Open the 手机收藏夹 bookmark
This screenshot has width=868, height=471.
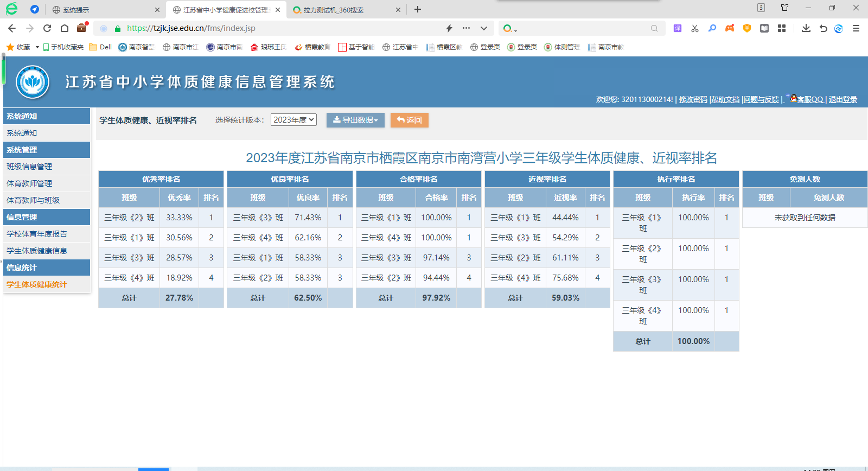[63, 47]
